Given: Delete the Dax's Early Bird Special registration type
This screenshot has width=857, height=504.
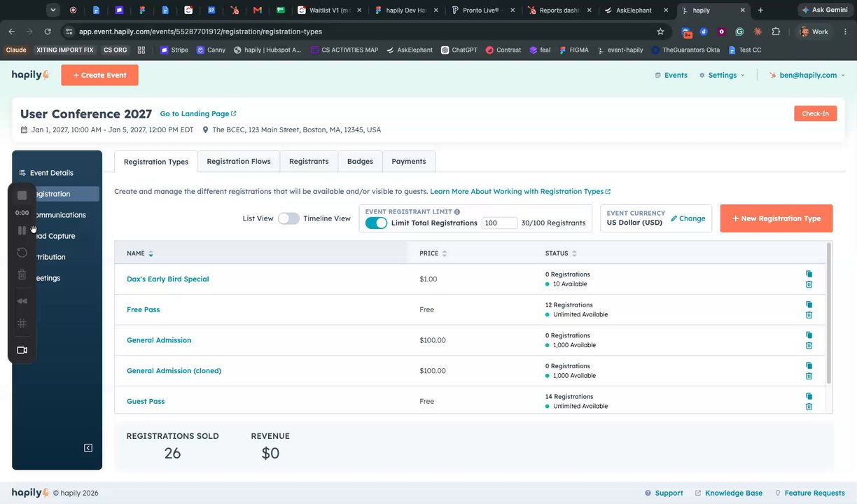Looking at the screenshot, I should coord(809,284).
